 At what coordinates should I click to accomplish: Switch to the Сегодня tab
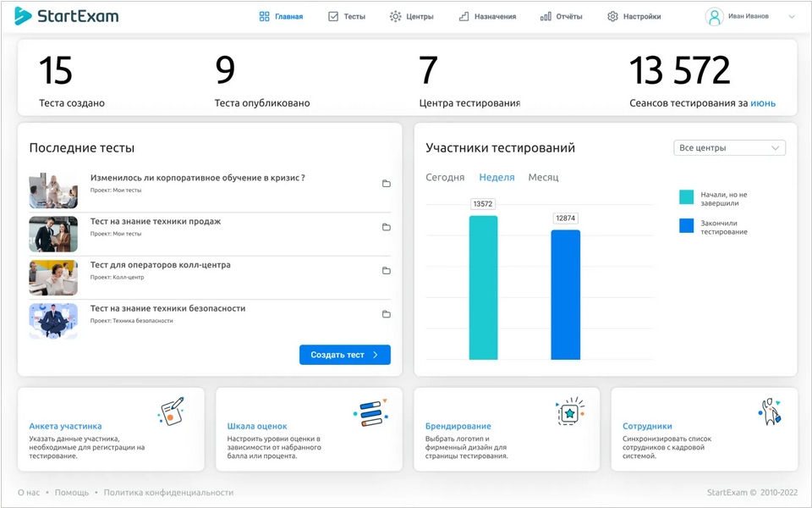point(445,178)
